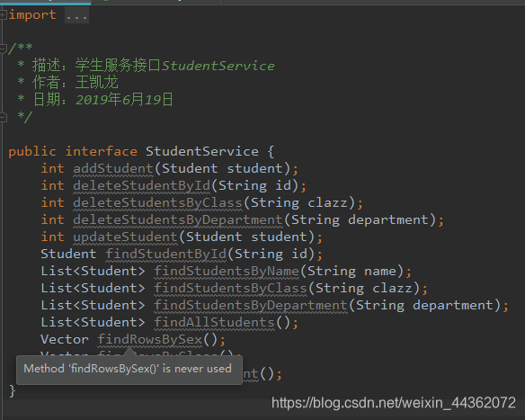
Task: Click the 'String name' parameter
Action: tap(351, 272)
